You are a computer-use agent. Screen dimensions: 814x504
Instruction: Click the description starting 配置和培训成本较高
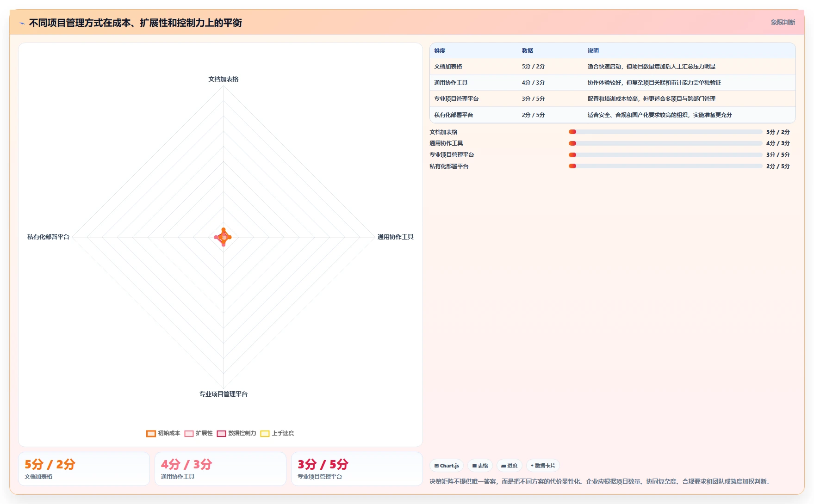[652, 99]
